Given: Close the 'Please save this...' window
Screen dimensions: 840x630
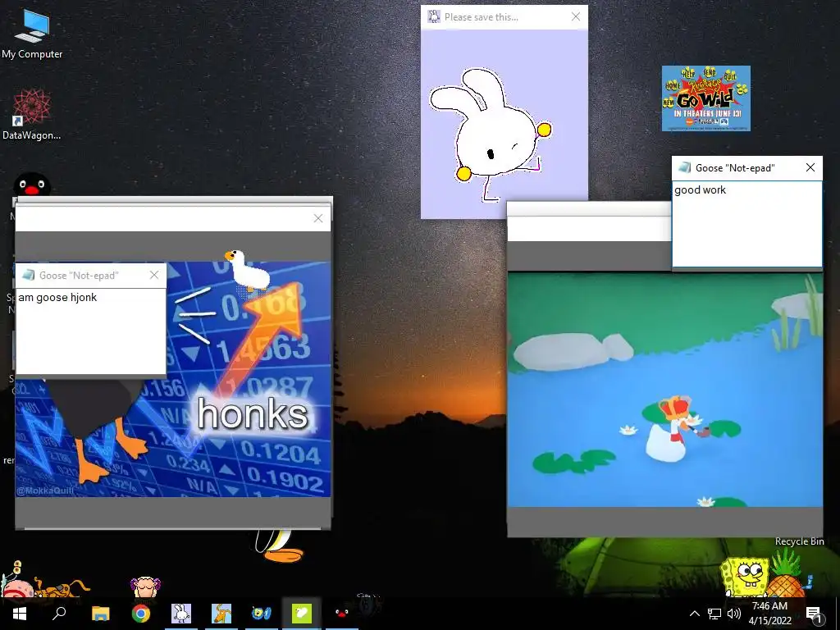Looking at the screenshot, I should pyautogui.click(x=576, y=16).
